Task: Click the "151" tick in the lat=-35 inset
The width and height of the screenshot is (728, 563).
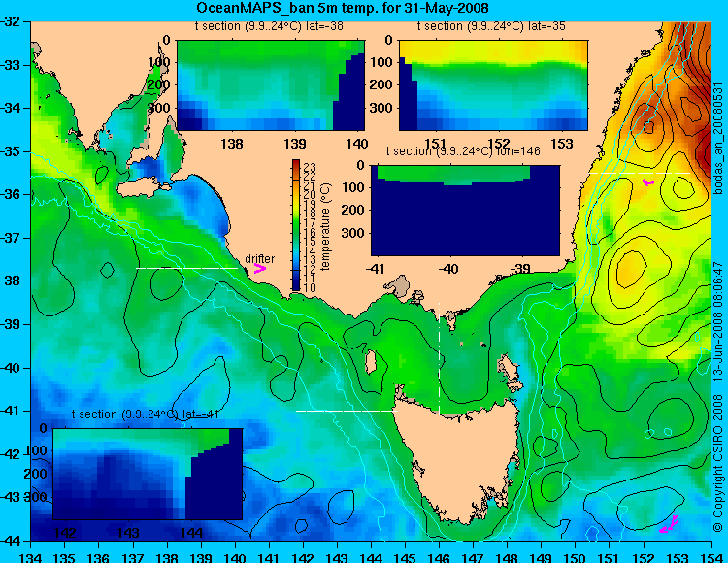Action: (x=436, y=143)
